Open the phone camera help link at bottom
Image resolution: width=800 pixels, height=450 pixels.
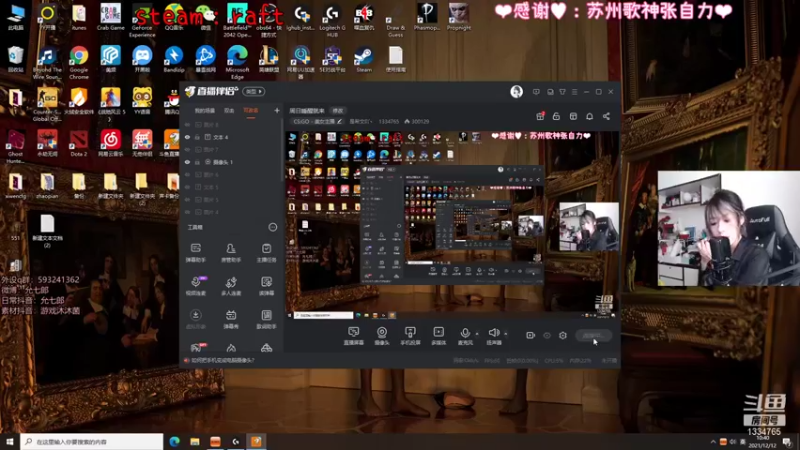pos(222,360)
